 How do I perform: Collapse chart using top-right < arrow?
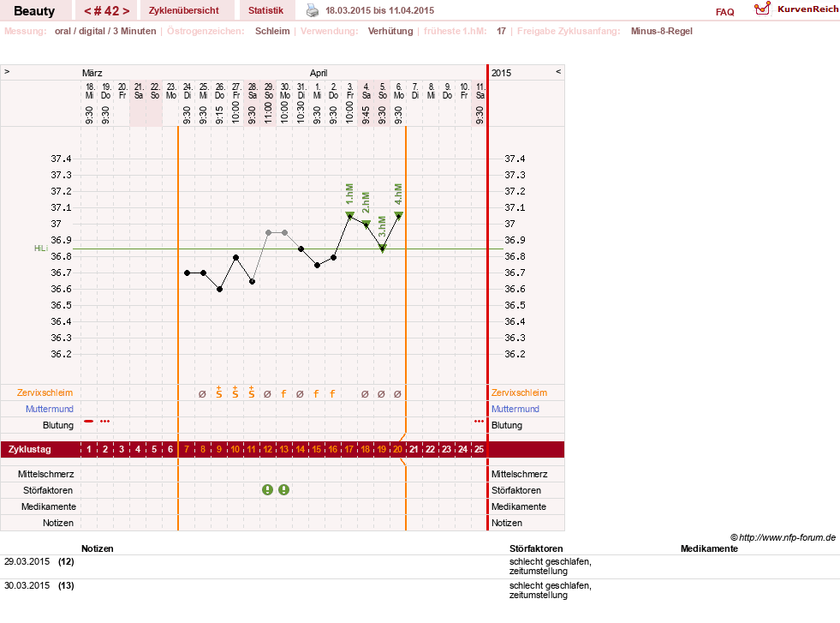pyautogui.click(x=558, y=71)
